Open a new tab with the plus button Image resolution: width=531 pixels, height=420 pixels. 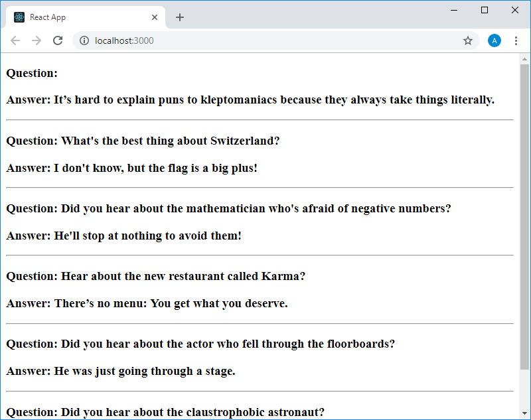pyautogui.click(x=180, y=17)
